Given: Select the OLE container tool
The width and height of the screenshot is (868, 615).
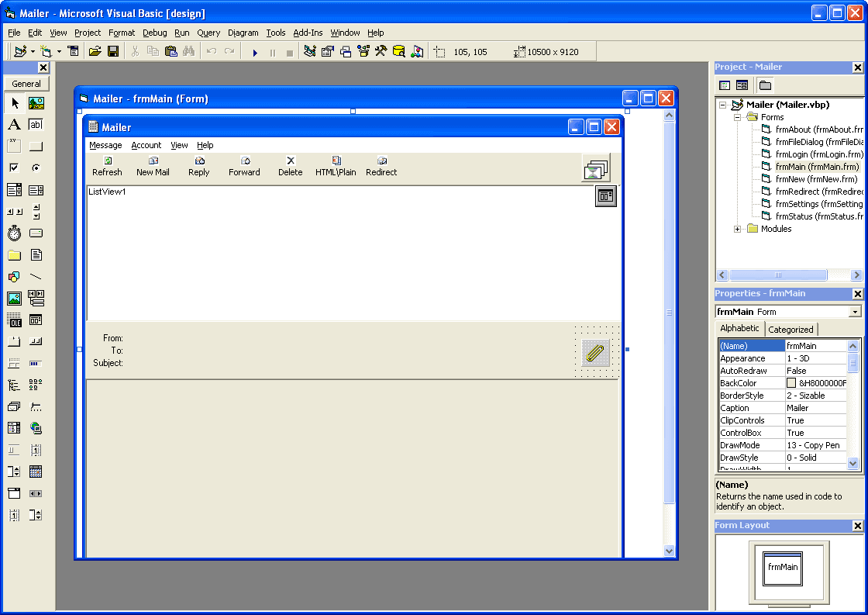Looking at the screenshot, I should click(15, 320).
